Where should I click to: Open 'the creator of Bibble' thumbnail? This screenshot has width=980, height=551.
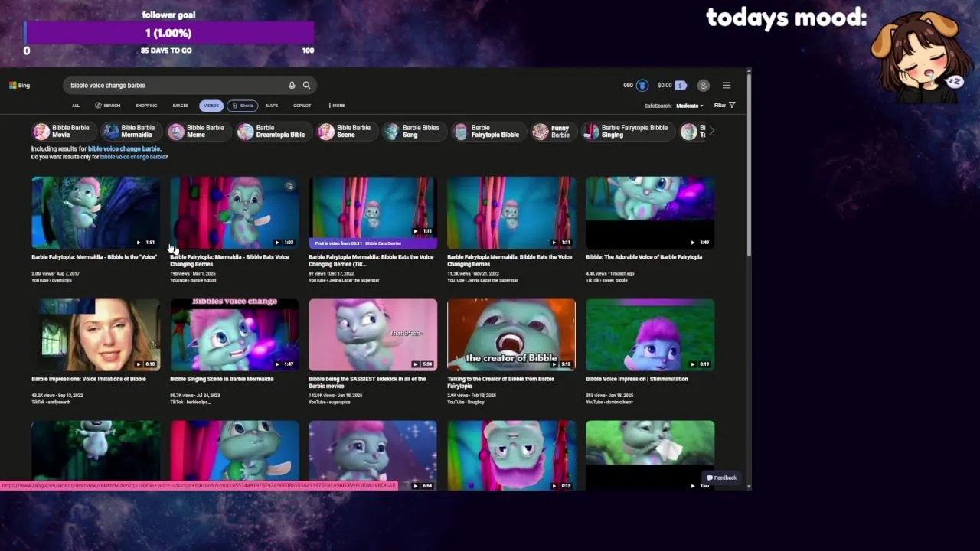coord(511,334)
